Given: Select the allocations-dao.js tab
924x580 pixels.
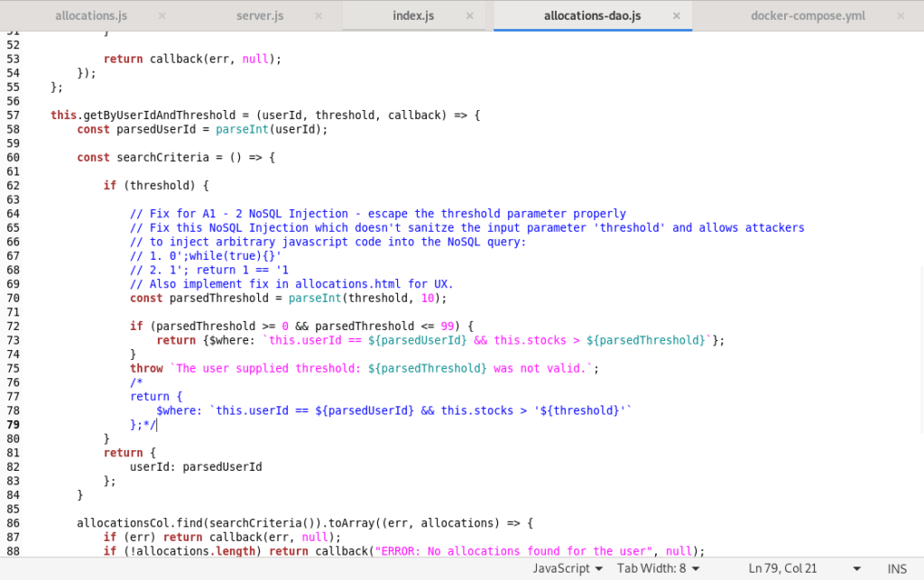Looking at the screenshot, I should 592,16.
